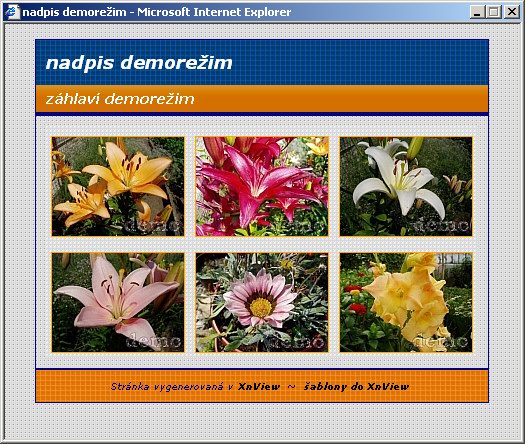Open the white lily thumbnail
525x444 pixels.
click(406, 186)
